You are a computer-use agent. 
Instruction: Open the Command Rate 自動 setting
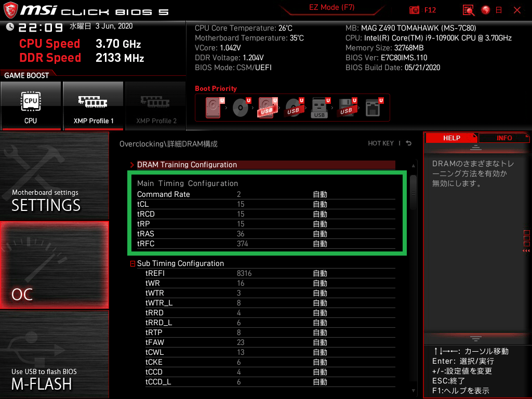320,194
